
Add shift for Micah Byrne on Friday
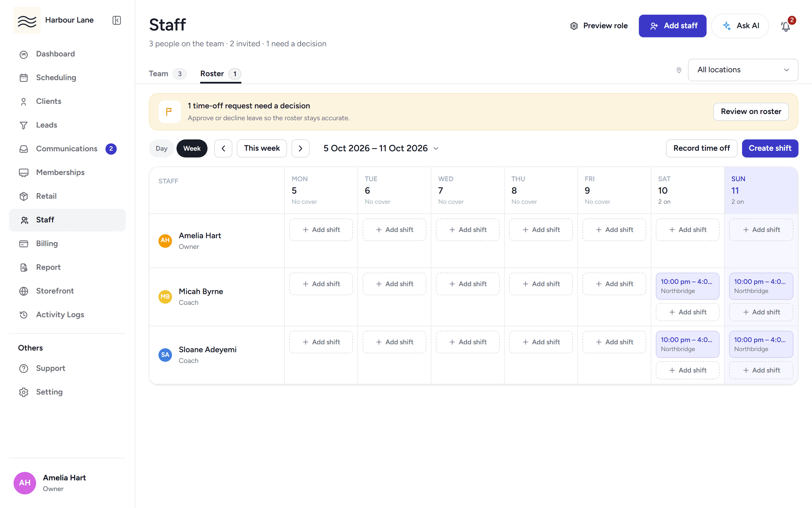tap(614, 284)
